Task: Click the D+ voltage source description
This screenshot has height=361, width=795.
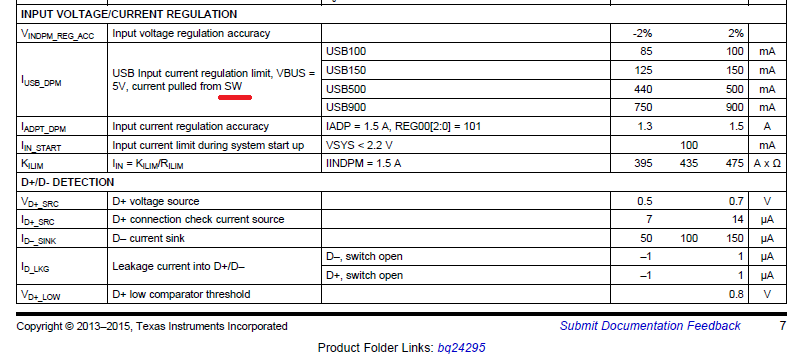Action: point(156,201)
